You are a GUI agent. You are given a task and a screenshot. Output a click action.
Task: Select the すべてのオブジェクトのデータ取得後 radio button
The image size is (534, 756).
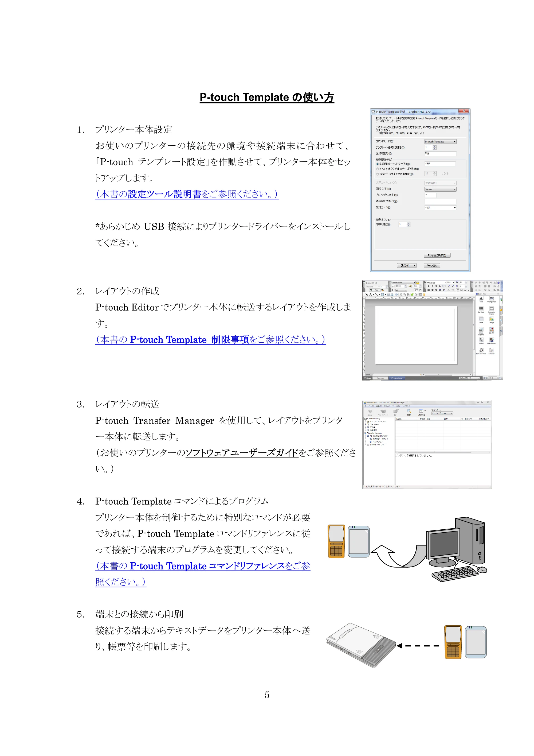click(377, 169)
